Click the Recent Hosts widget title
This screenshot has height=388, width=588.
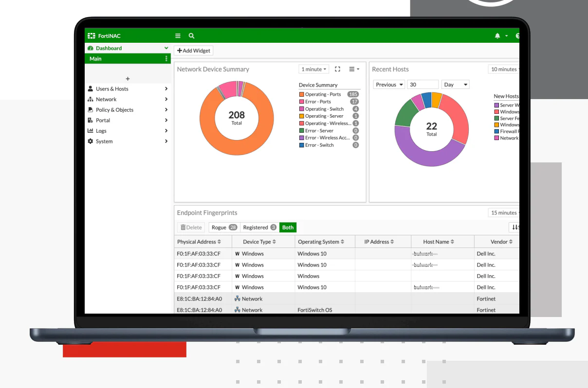coord(390,70)
